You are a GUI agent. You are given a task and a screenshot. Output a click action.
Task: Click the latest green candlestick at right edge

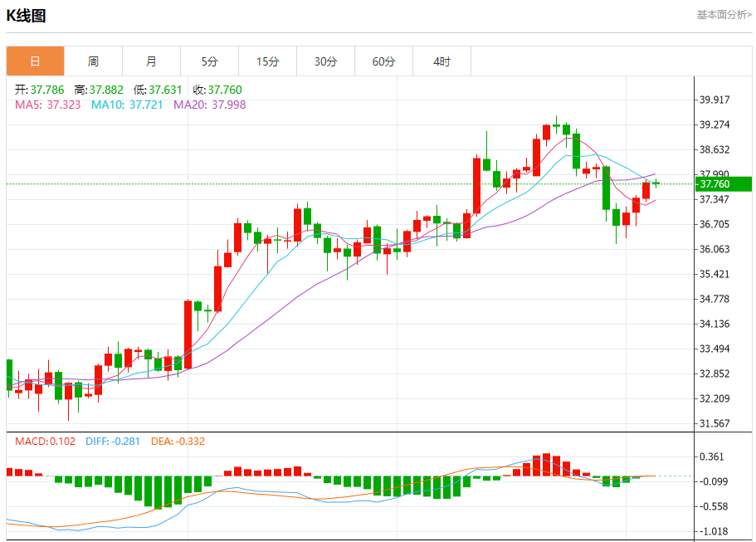point(656,183)
